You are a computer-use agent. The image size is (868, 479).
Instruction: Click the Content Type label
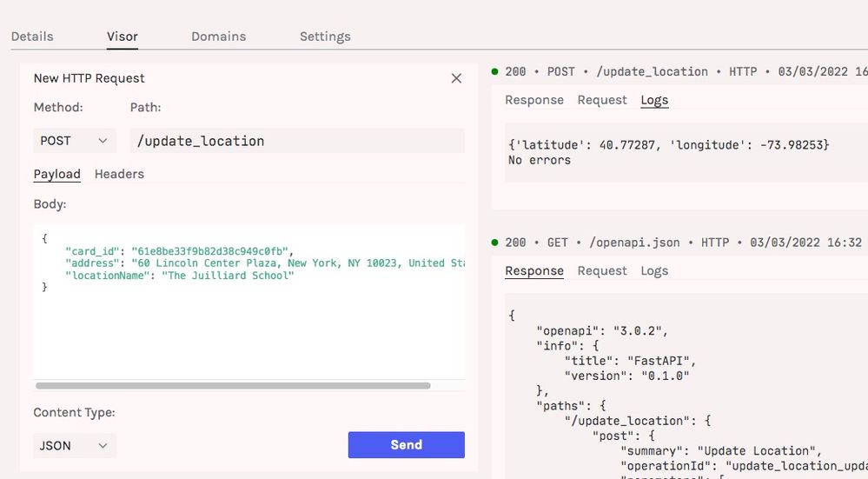pos(74,413)
